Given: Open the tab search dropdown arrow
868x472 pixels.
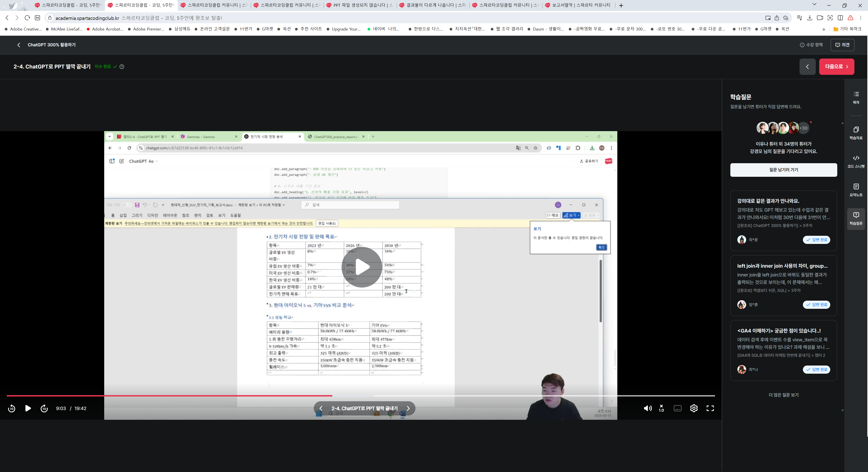Looking at the screenshot, I should tap(814, 5).
